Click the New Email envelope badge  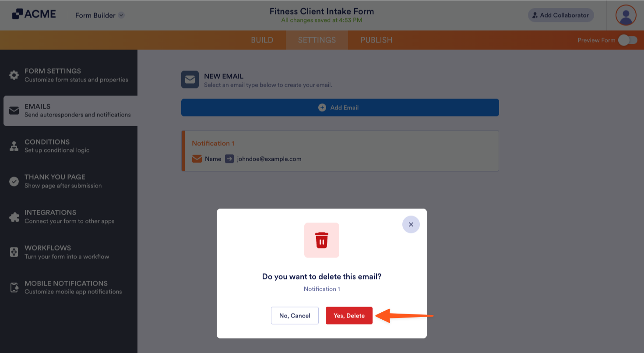tap(190, 79)
